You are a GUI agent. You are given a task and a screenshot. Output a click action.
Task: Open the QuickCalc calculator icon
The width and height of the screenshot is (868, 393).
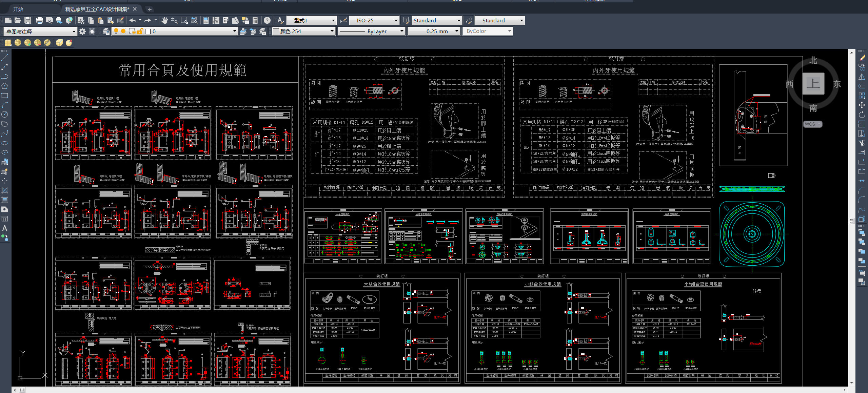255,20
